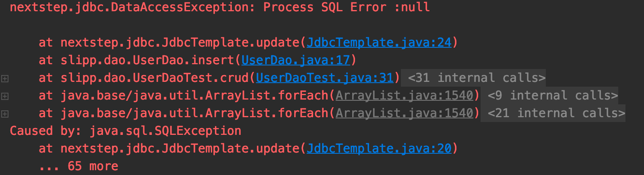Click the 'Caused by: java.sql.SQLException' line
The width and height of the screenshot is (644, 175).
pyautogui.click(x=125, y=131)
